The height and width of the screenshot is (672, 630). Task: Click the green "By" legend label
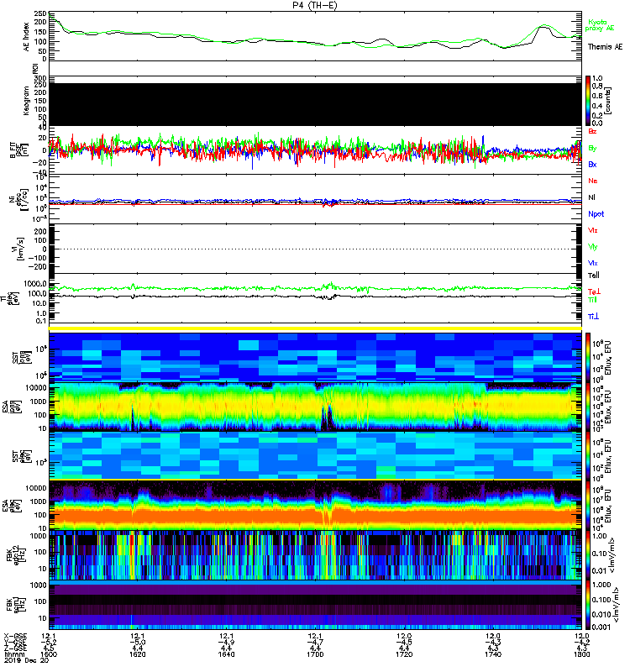[592, 149]
